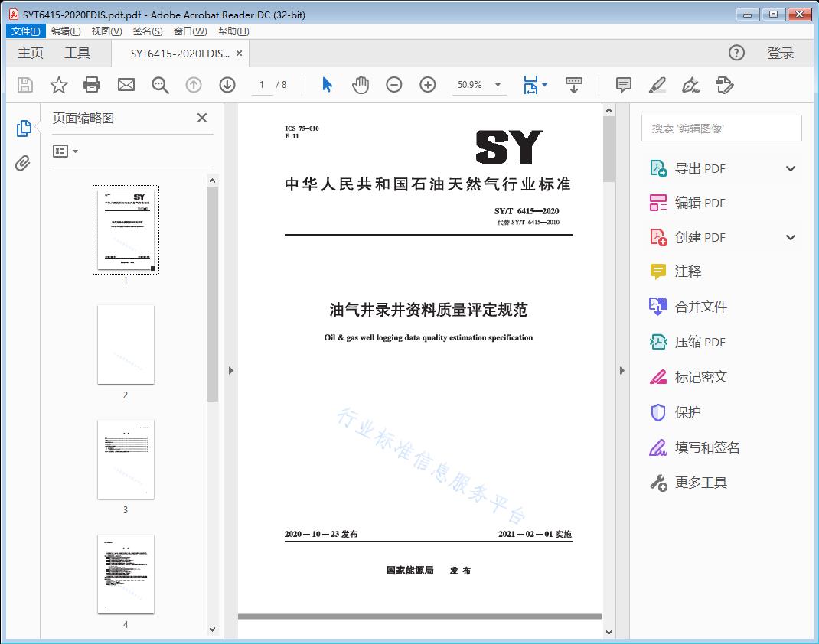Screen dimensions: 819x644
Task: Open thumbnail options dropdown menu
Action: 66,151
